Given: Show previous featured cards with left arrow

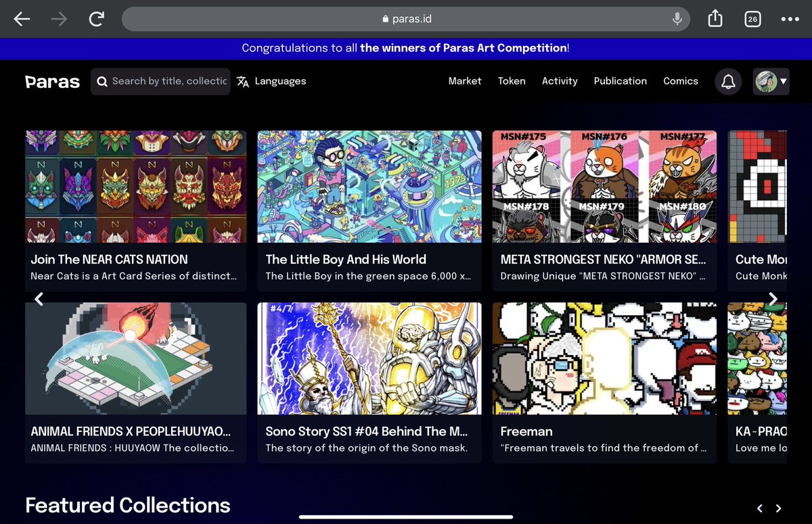Looking at the screenshot, I should (39, 299).
